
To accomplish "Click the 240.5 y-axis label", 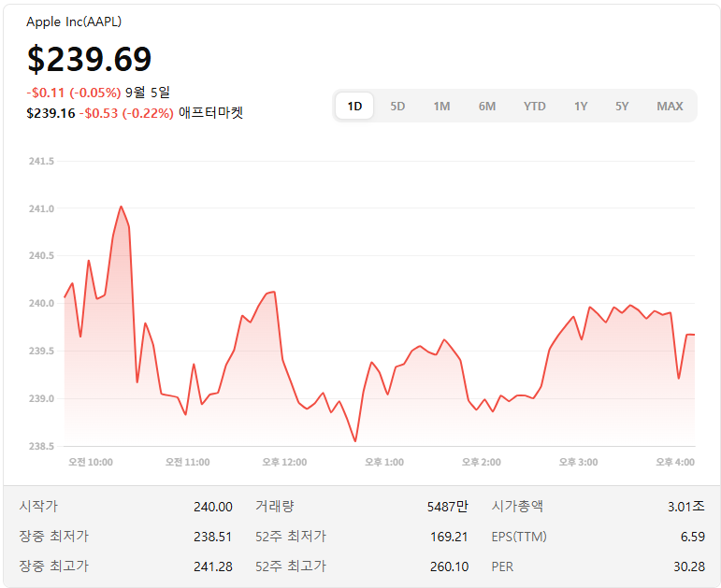I will click(41, 255).
